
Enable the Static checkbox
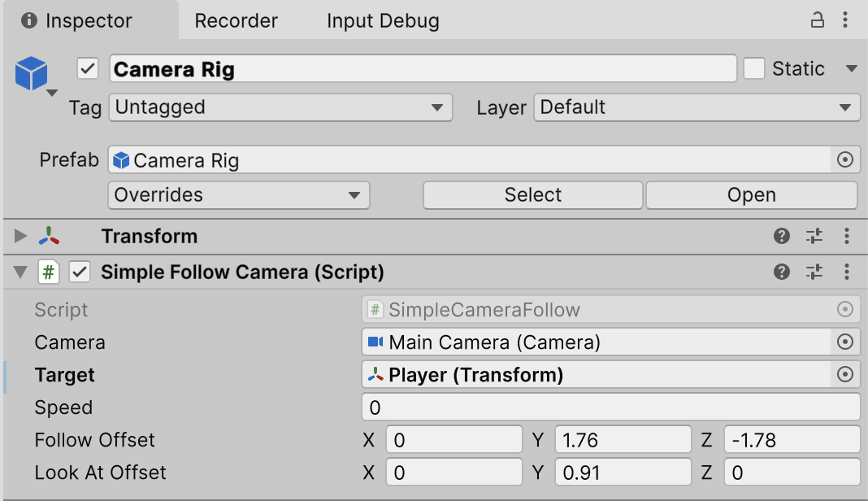[x=754, y=69]
